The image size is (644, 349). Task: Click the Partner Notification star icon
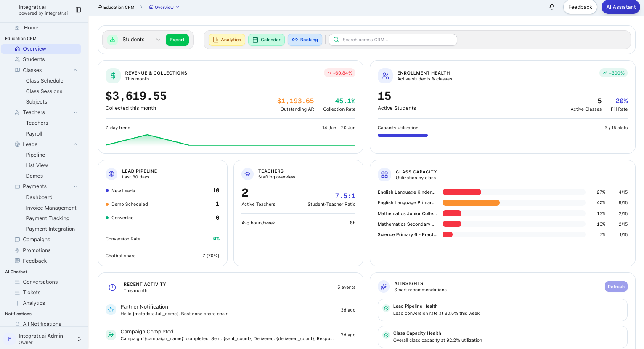click(x=111, y=310)
